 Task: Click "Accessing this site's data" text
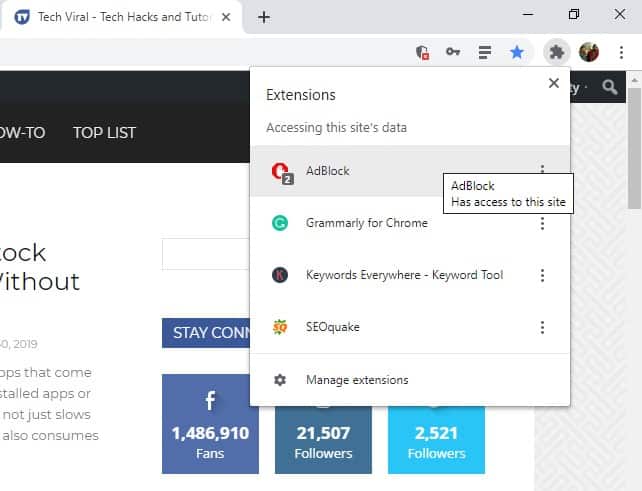coord(337,127)
